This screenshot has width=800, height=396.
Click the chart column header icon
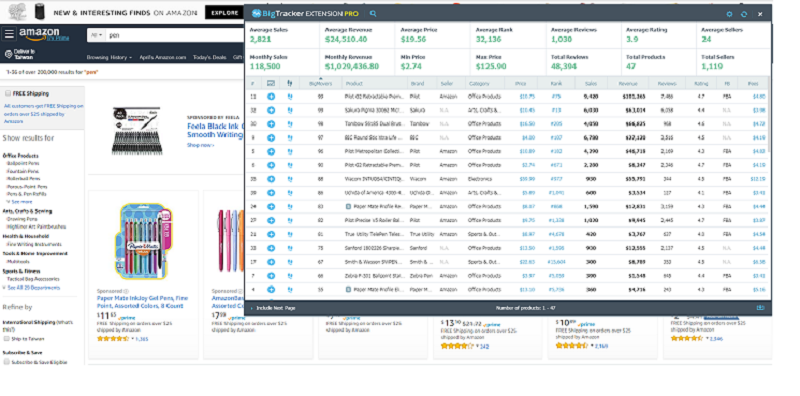(271, 83)
